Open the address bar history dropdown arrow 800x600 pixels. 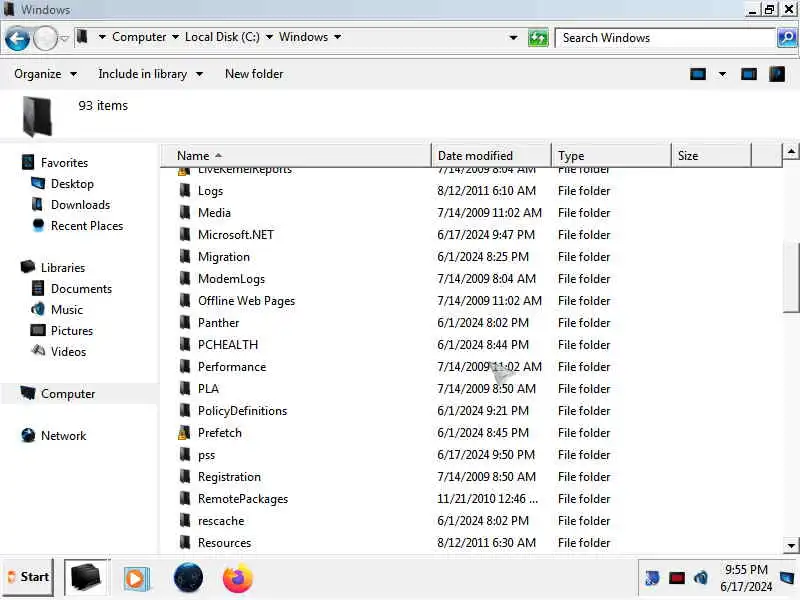click(513, 38)
